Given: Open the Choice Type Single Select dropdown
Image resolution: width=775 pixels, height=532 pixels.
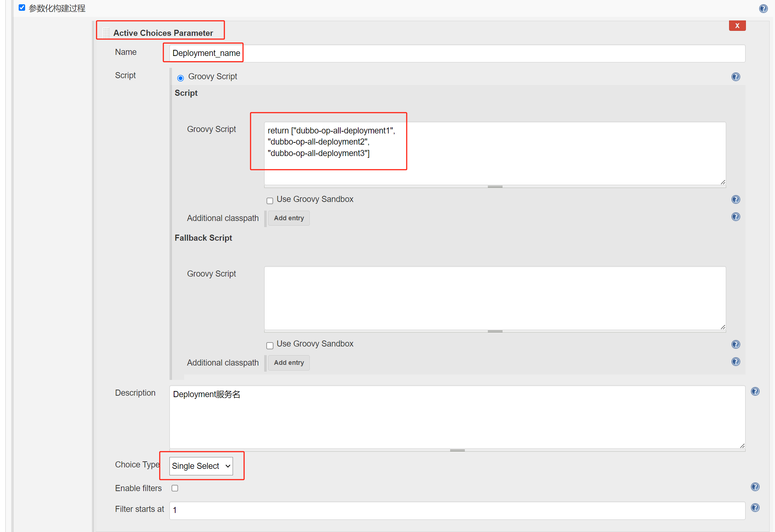Looking at the screenshot, I should click(201, 466).
